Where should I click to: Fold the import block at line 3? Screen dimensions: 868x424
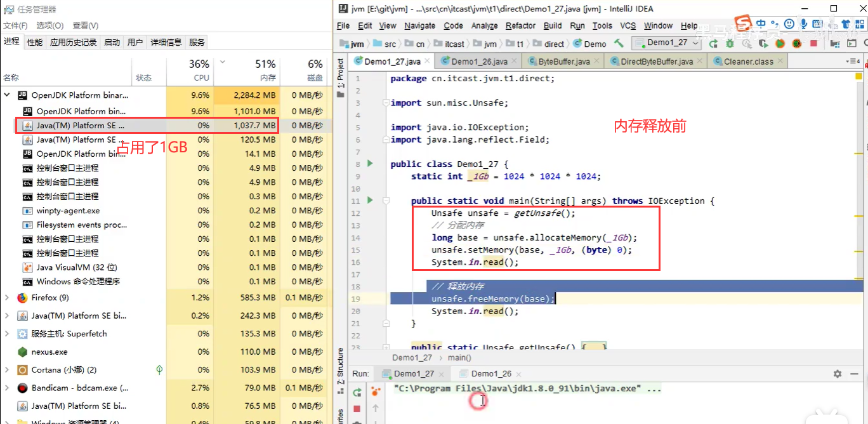coord(385,103)
